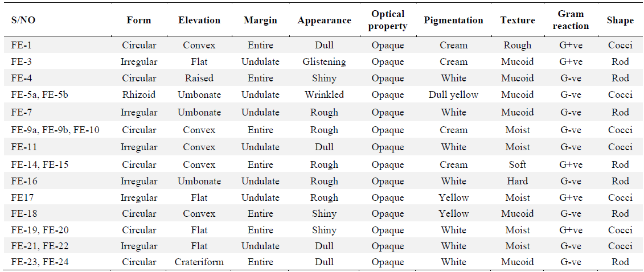
Task: Click the Hard texture cell
Action: [518, 181]
